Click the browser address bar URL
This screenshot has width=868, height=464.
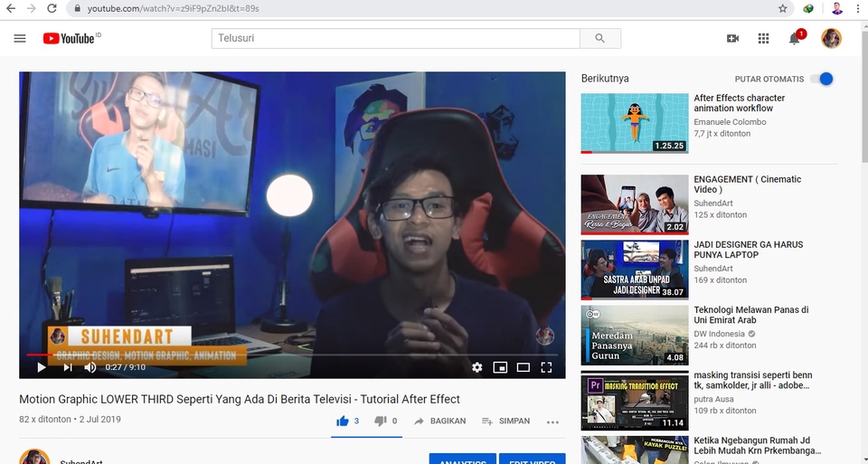[173, 8]
